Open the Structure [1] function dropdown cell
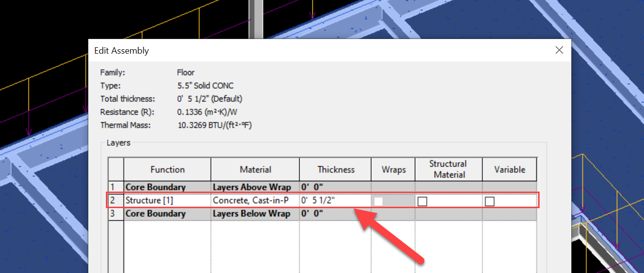644x273 pixels. point(167,200)
